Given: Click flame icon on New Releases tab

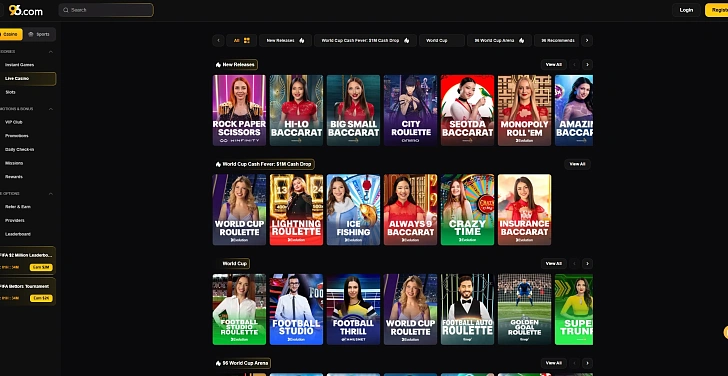Looking at the screenshot, I should coord(302,40).
